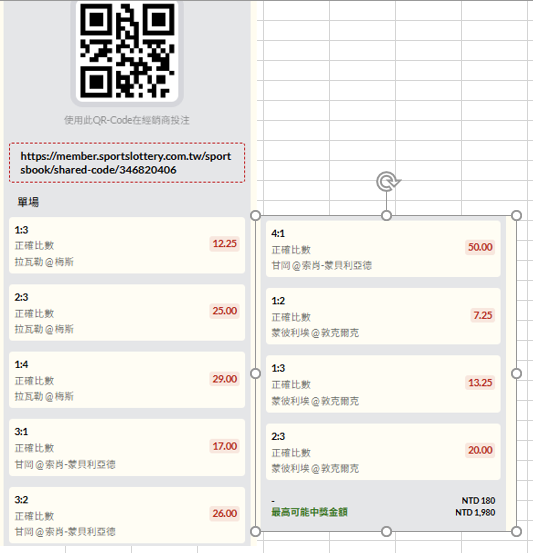This screenshot has width=533, height=553.
Task: Click the top-center sizing handle below rotation icon
Action: coord(387,215)
